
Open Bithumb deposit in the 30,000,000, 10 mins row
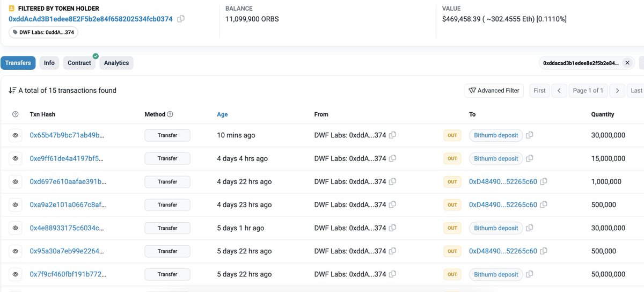click(496, 135)
